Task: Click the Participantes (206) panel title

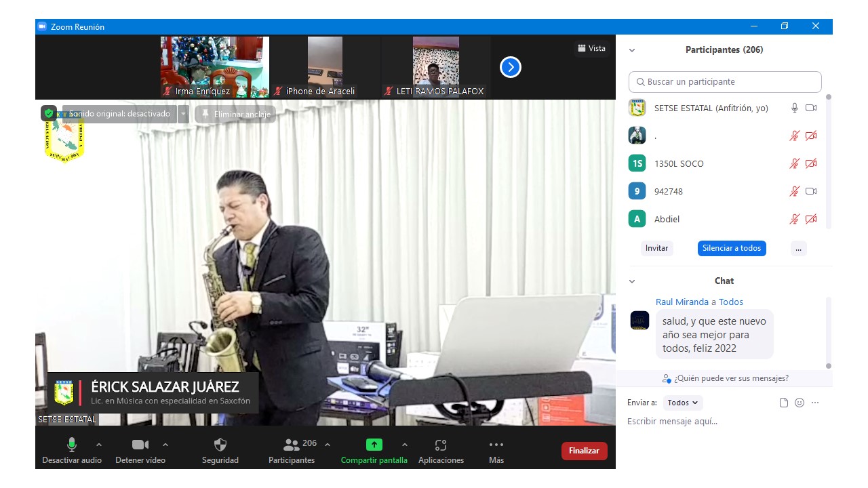Action: (724, 50)
